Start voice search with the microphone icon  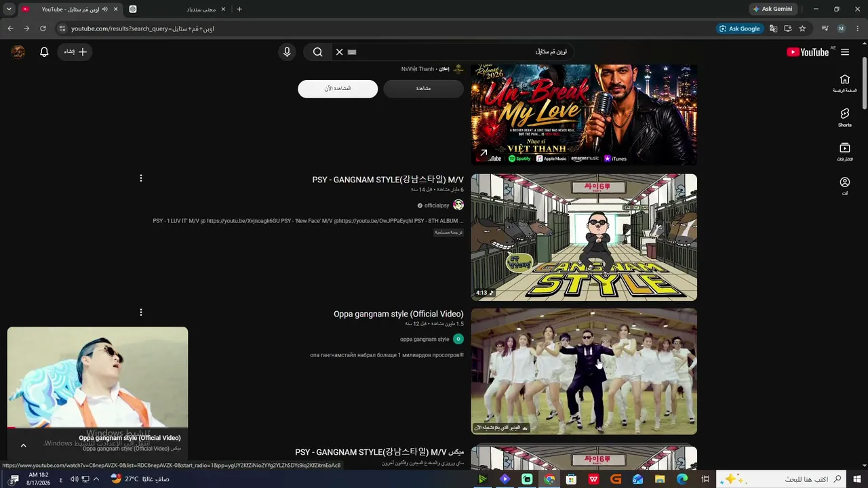[287, 52]
